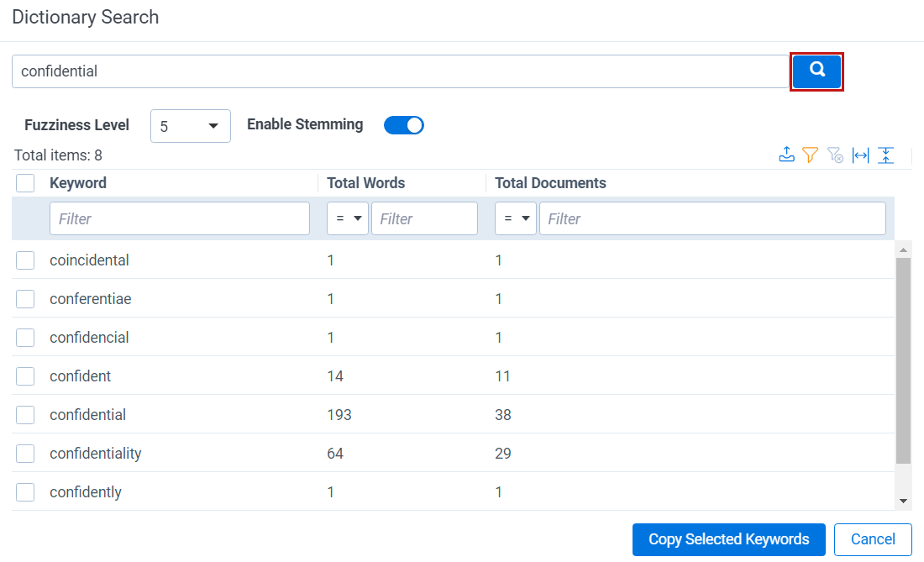Check the box beside keyword confident
Screen dimensions: 924x562
tap(25, 376)
